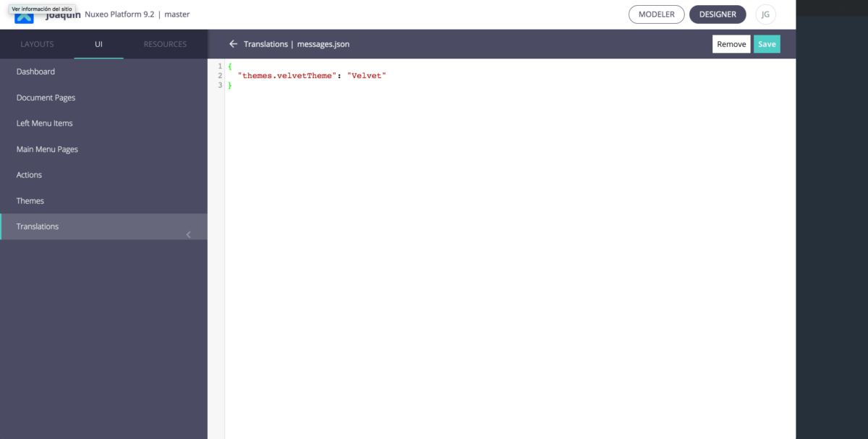Switch to MODELER view
868x439 pixels.
click(x=656, y=14)
